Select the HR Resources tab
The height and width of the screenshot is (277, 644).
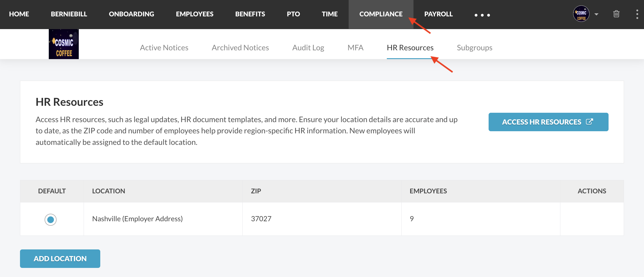[410, 48]
